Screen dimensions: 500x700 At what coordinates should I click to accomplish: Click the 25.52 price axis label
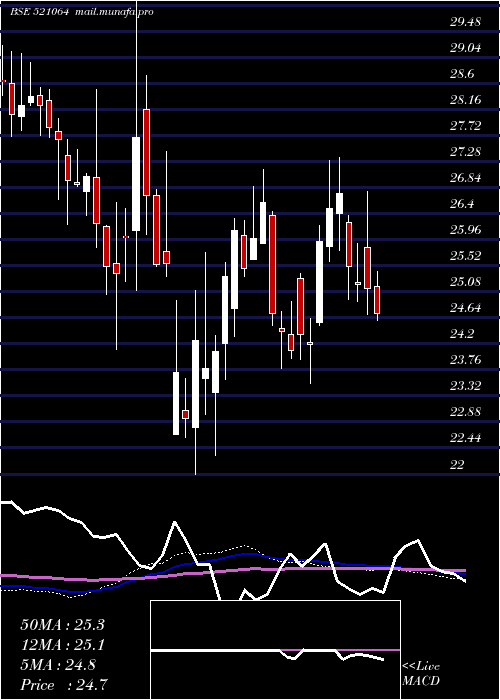[x=466, y=255]
